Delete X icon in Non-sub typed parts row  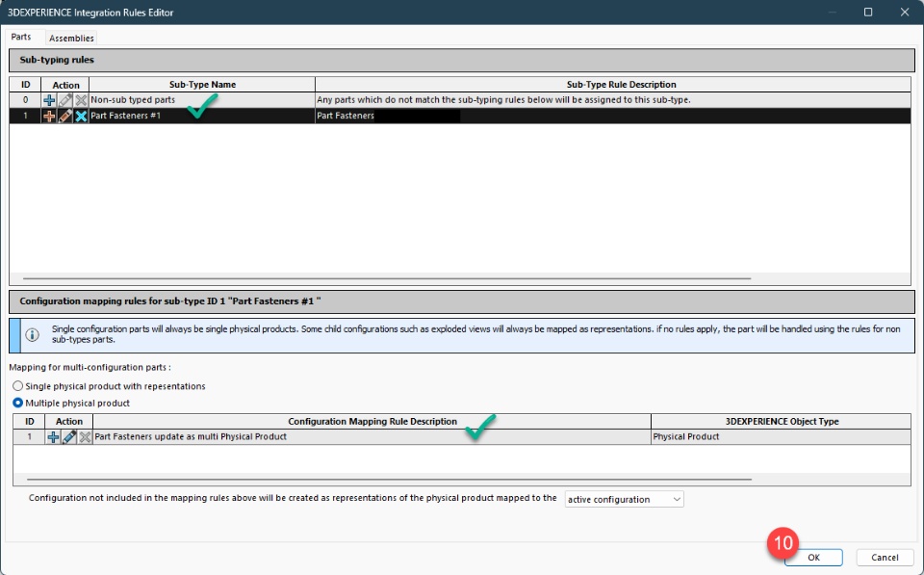click(x=81, y=100)
